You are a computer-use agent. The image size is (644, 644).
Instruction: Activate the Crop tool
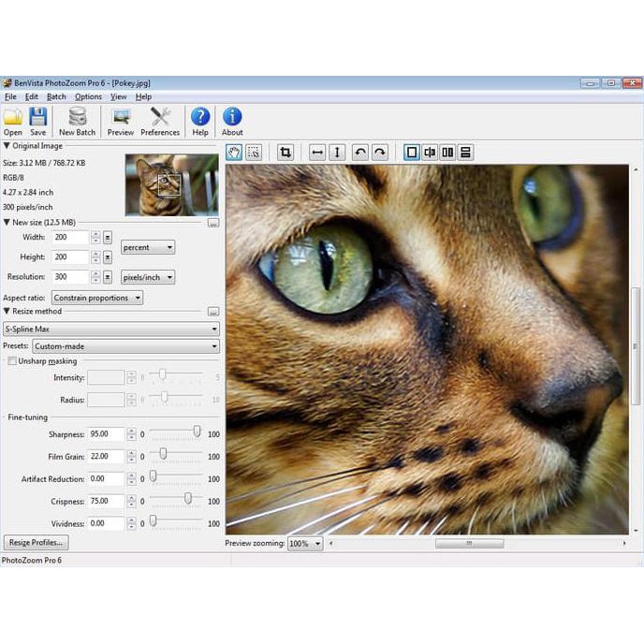(x=285, y=153)
